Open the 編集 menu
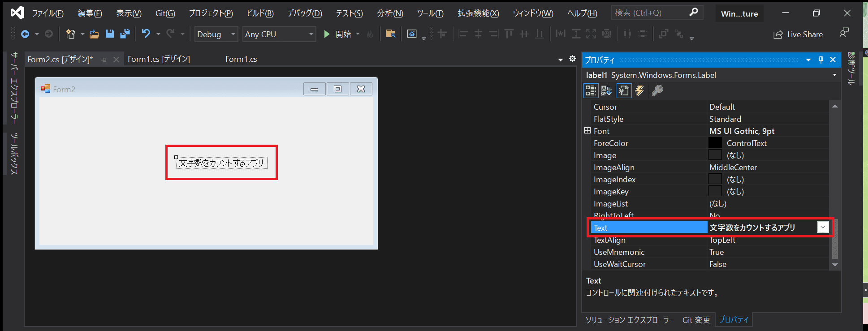This screenshot has height=331, width=868. [90, 13]
